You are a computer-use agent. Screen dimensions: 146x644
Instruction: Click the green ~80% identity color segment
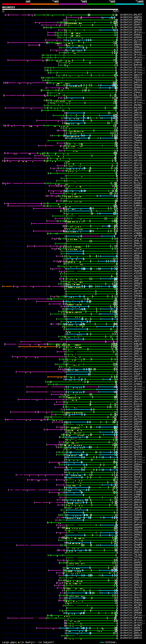click(101, 4)
